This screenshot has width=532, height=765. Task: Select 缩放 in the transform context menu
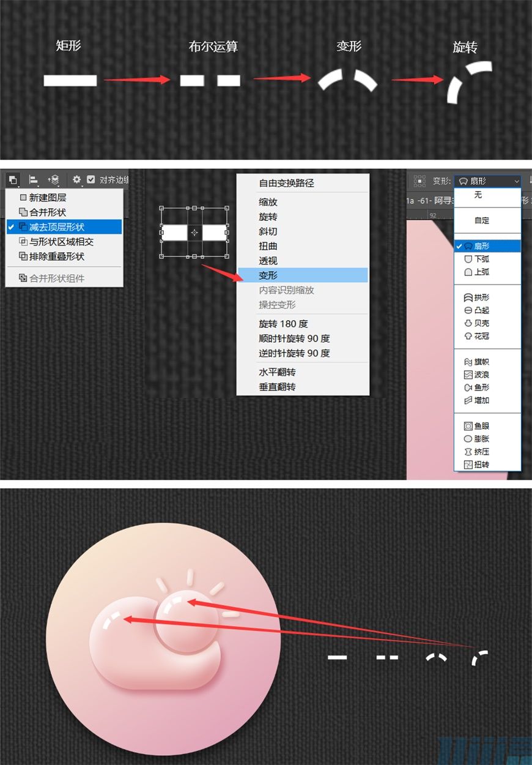tap(303, 202)
